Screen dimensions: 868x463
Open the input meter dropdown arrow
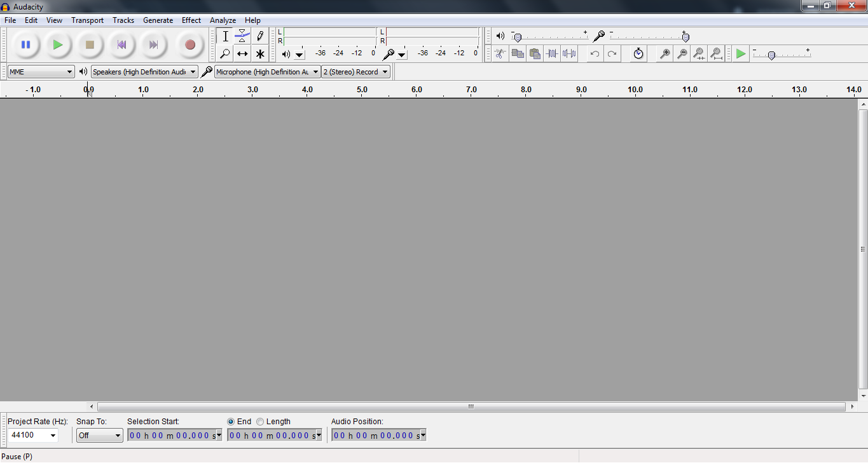point(402,55)
